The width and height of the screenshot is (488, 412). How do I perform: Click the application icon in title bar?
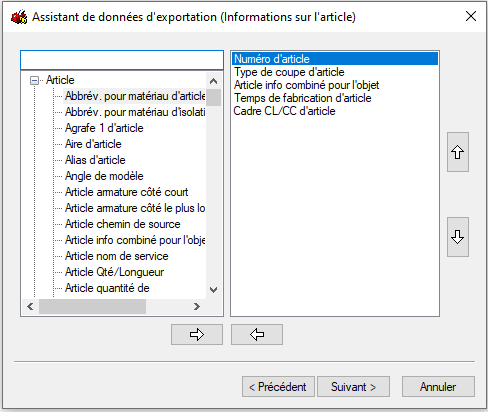point(19,17)
